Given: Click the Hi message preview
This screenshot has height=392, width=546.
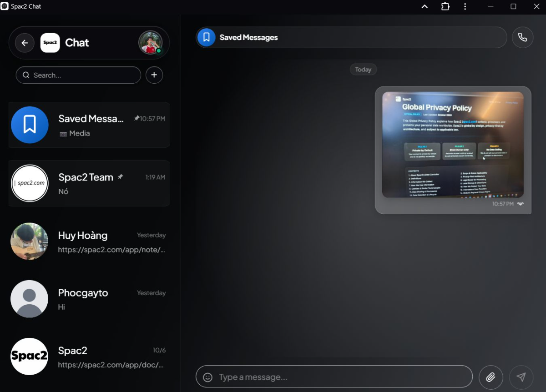Looking at the screenshot, I should tap(61, 307).
